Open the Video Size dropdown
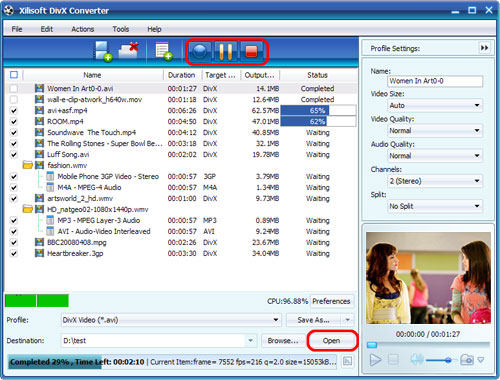Image resolution: width=500 pixels, height=380 pixels. coord(435,105)
